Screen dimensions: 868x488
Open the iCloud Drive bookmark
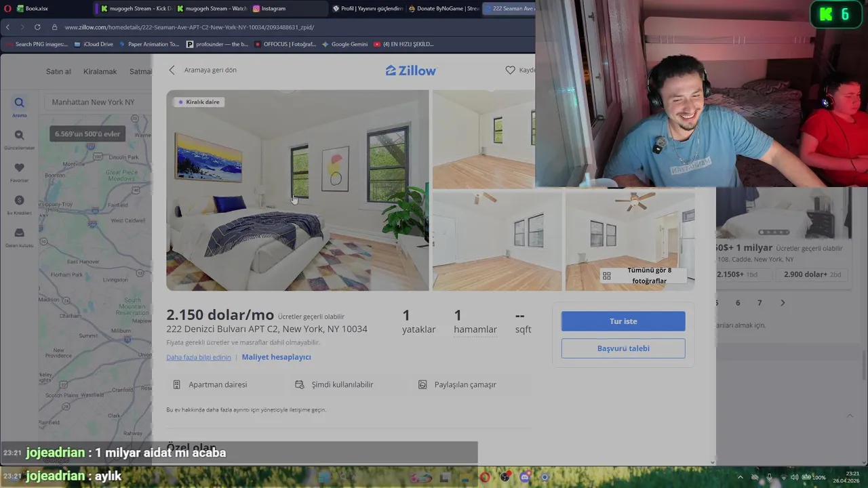click(x=94, y=44)
